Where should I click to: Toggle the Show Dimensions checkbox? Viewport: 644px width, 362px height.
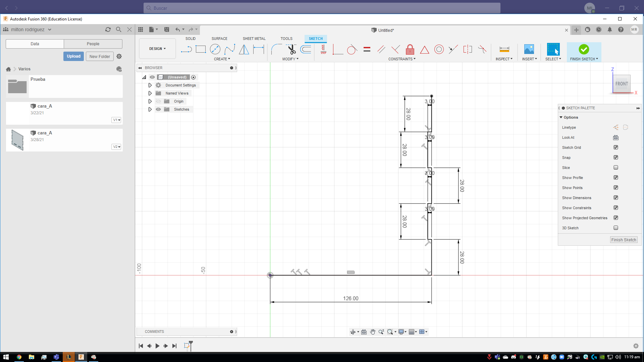coord(616,198)
